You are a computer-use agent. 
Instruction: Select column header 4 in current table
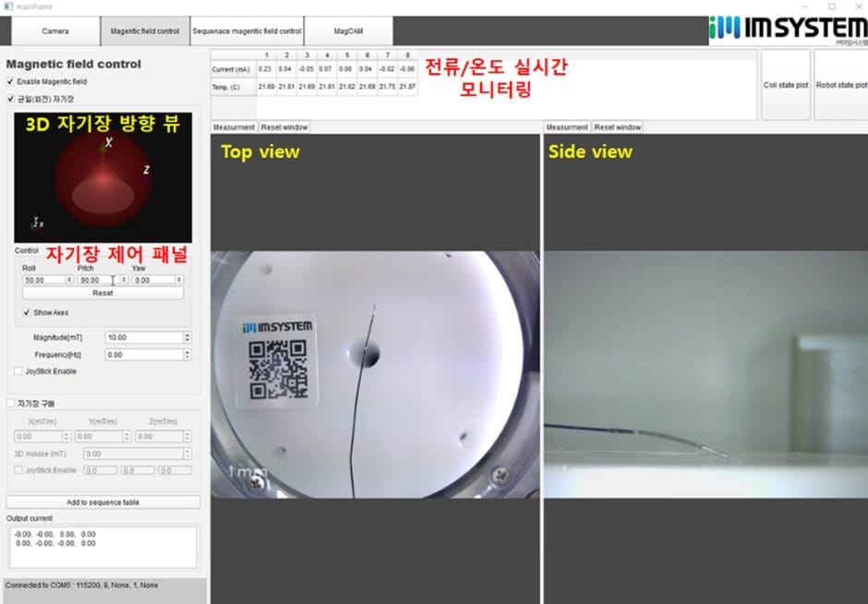pos(327,54)
